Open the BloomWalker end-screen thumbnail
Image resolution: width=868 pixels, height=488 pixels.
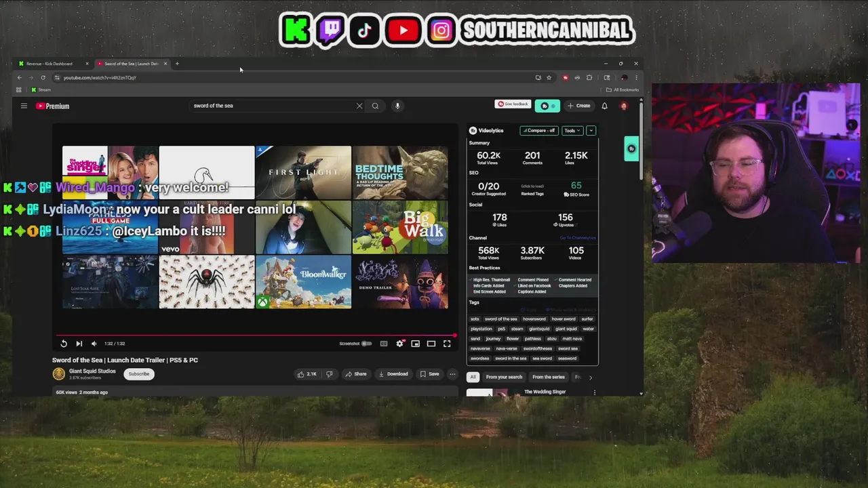point(303,281)
